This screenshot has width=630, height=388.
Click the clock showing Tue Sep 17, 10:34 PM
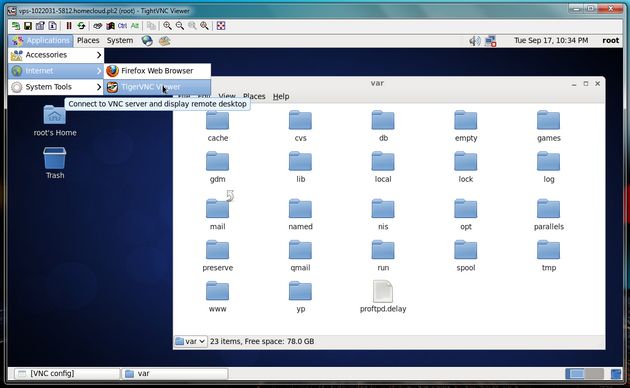point(551,41)
